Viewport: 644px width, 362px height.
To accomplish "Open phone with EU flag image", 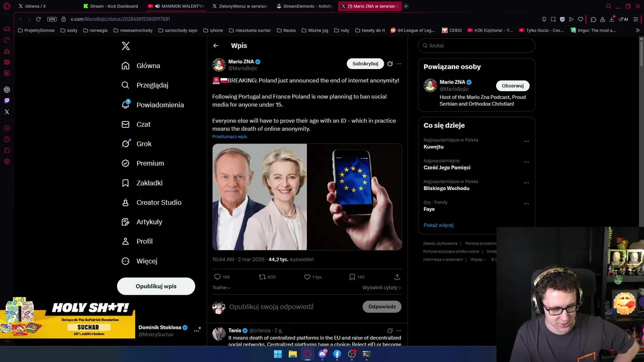I will point(355,197).
